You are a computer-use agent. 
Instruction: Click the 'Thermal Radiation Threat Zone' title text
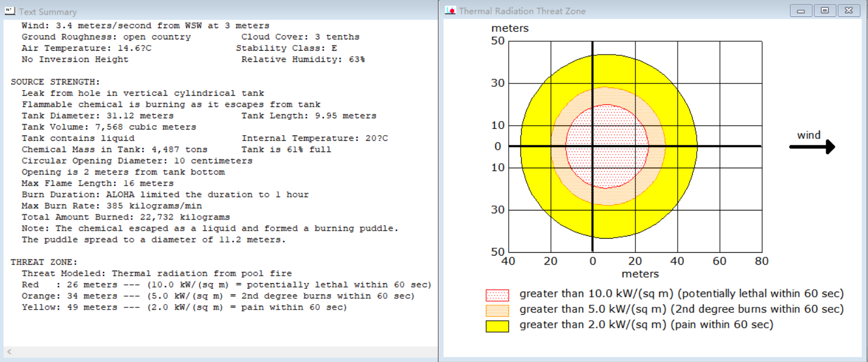(522, 11)
